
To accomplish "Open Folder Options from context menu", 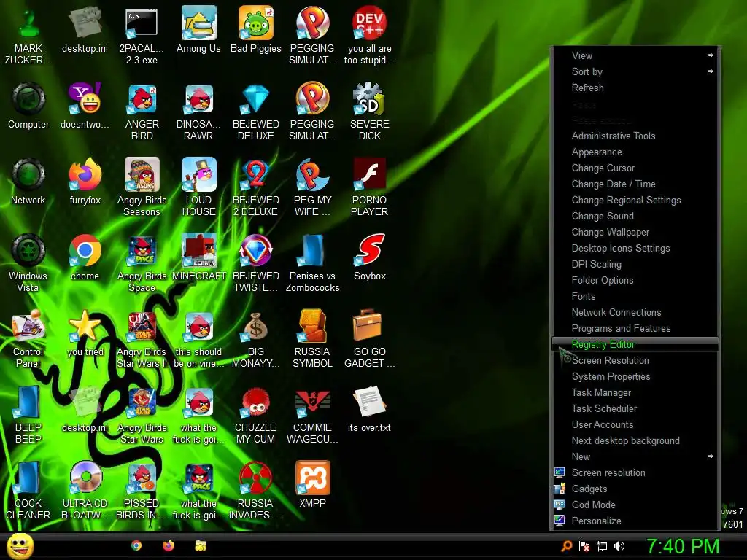I will click(635, 281).
